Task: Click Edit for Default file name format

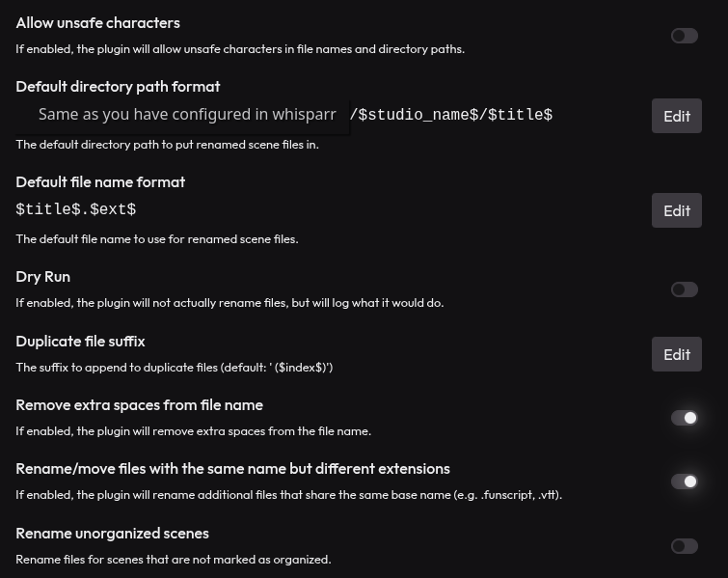Action: [x=677, y=210]
